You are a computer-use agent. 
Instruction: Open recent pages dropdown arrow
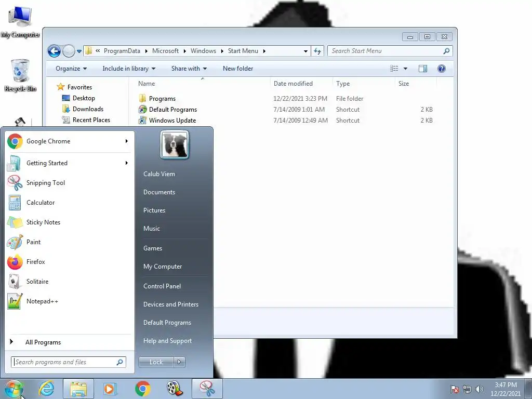click(79, 51)
